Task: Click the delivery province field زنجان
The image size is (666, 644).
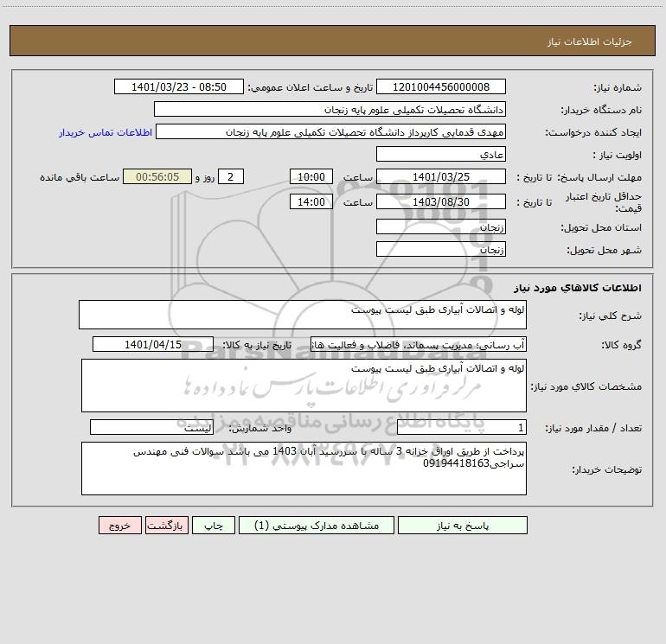Action: tap(441, 226)
